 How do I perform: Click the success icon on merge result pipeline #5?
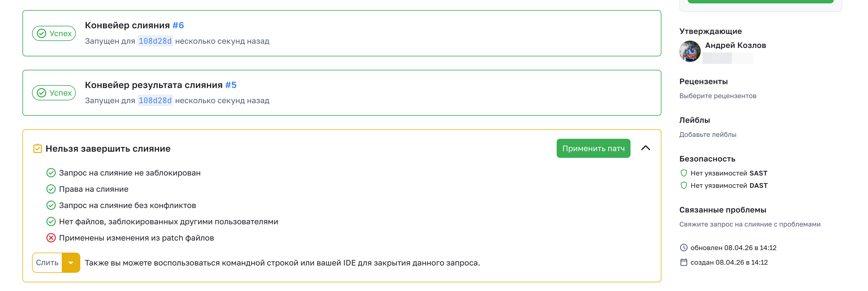[x=42, y=93]
